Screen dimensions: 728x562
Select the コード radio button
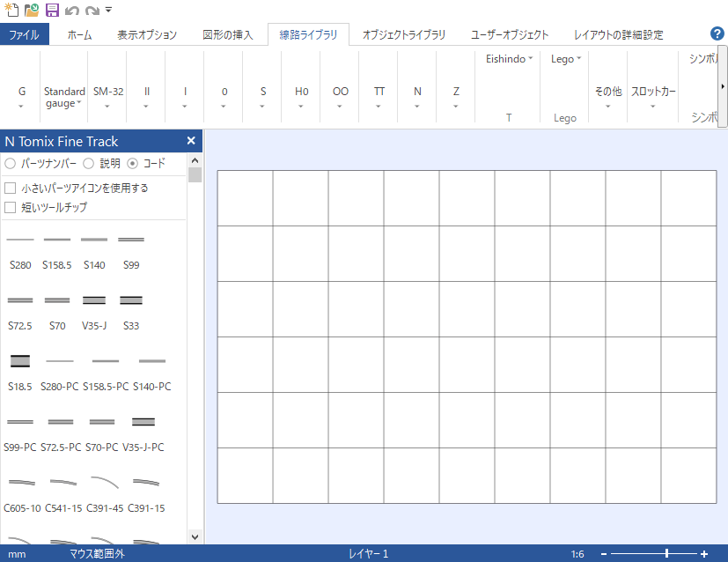(x=132, y=164)
